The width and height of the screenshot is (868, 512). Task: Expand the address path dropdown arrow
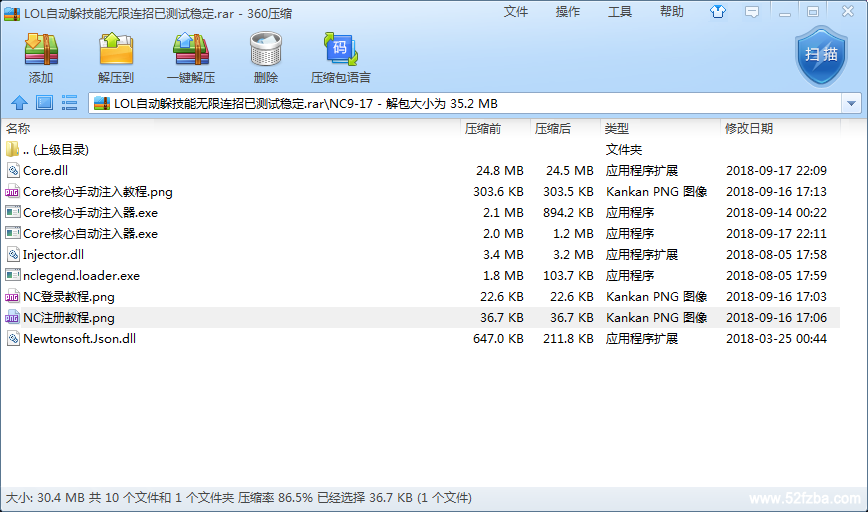[x=851, y=103]
